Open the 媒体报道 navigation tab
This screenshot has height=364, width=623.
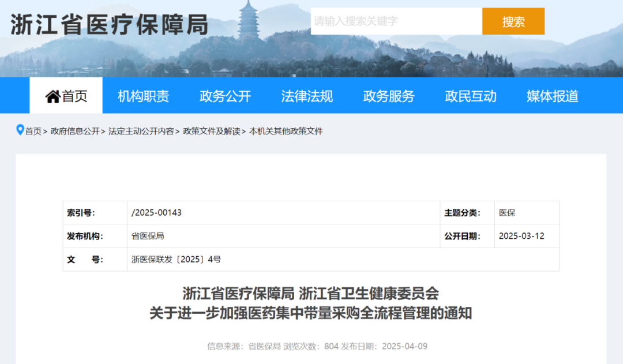[x=553, y=96]
